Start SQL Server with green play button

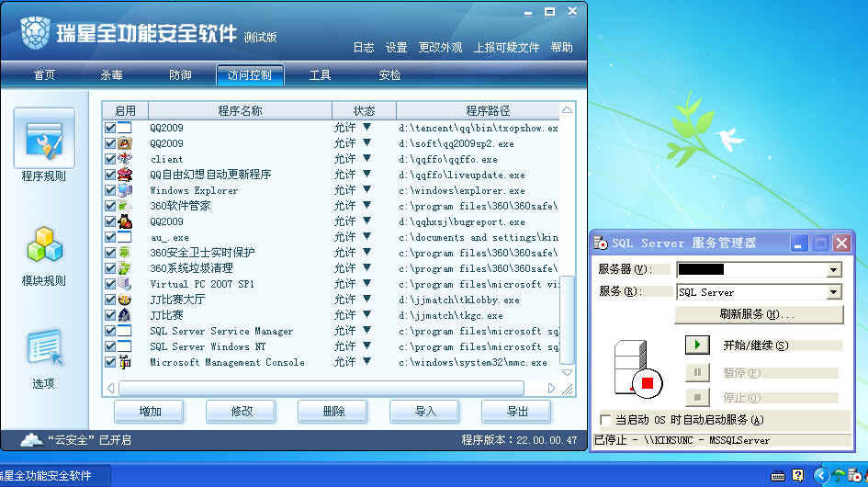click(697, 345)
